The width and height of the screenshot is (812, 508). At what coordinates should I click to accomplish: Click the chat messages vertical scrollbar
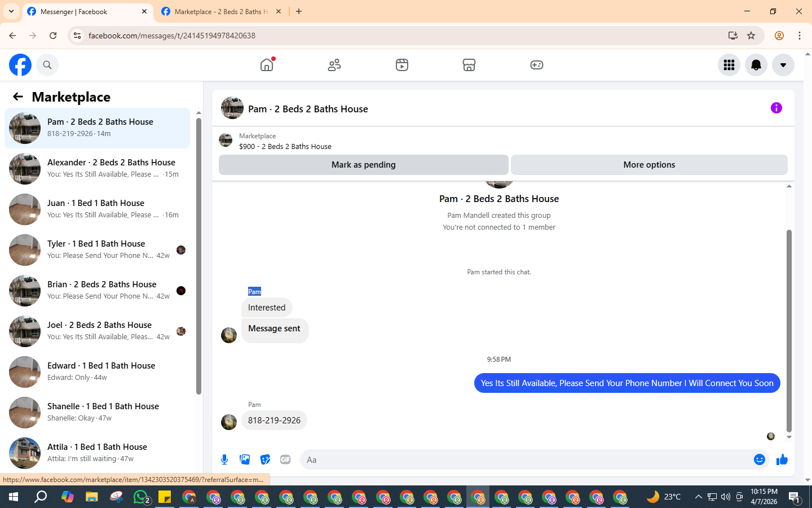(x=789, y=331)
